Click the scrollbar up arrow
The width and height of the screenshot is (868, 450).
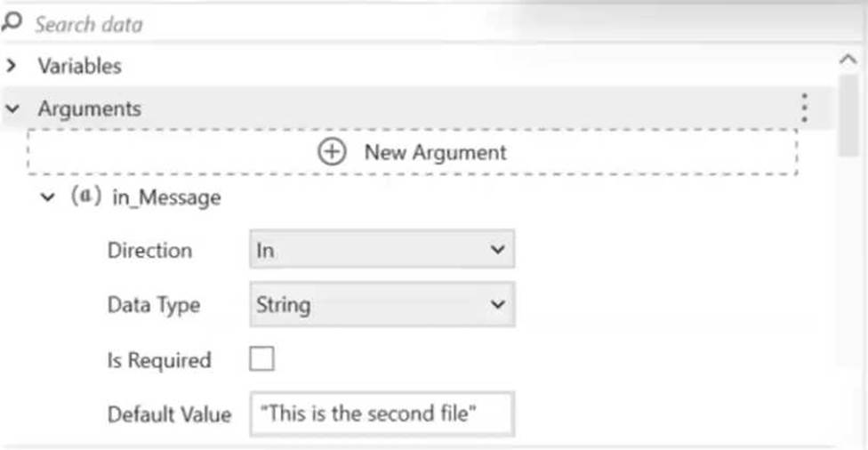point(848,60)
